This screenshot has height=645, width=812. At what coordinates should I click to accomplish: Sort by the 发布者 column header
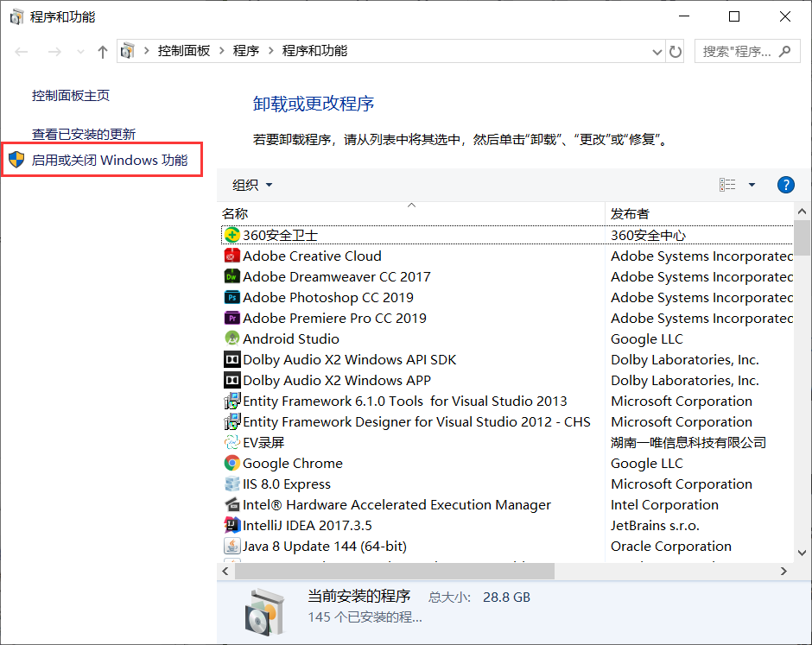[699, 213]
